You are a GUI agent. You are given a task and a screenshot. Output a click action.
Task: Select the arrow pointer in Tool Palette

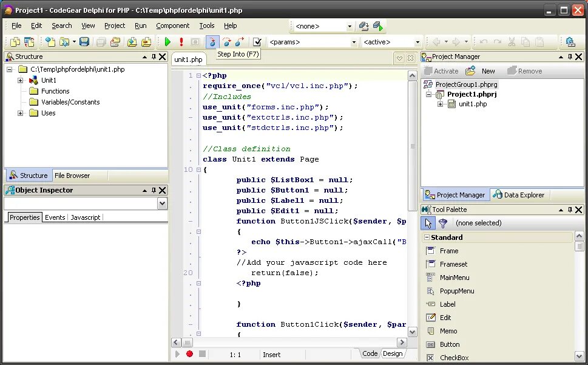(x=428, y=223)
